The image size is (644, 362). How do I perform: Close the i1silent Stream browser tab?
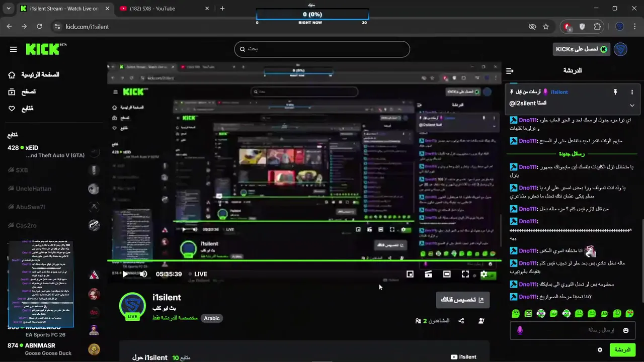(107, 9)
